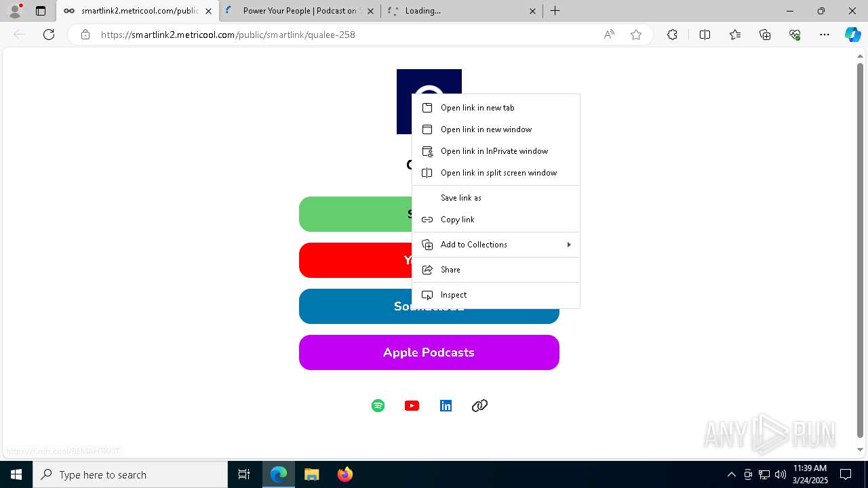Open the Copilot sidebar icon
868x488 pixels.
[852, 35]
